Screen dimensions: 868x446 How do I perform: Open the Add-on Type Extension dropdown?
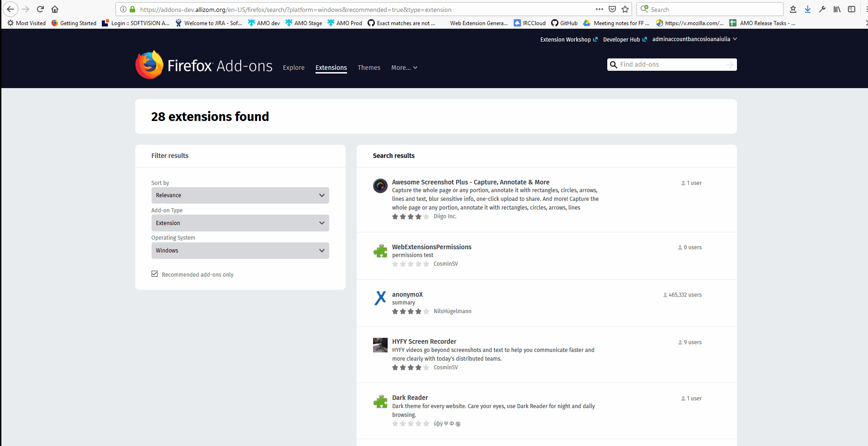click(x=240, y=223)
